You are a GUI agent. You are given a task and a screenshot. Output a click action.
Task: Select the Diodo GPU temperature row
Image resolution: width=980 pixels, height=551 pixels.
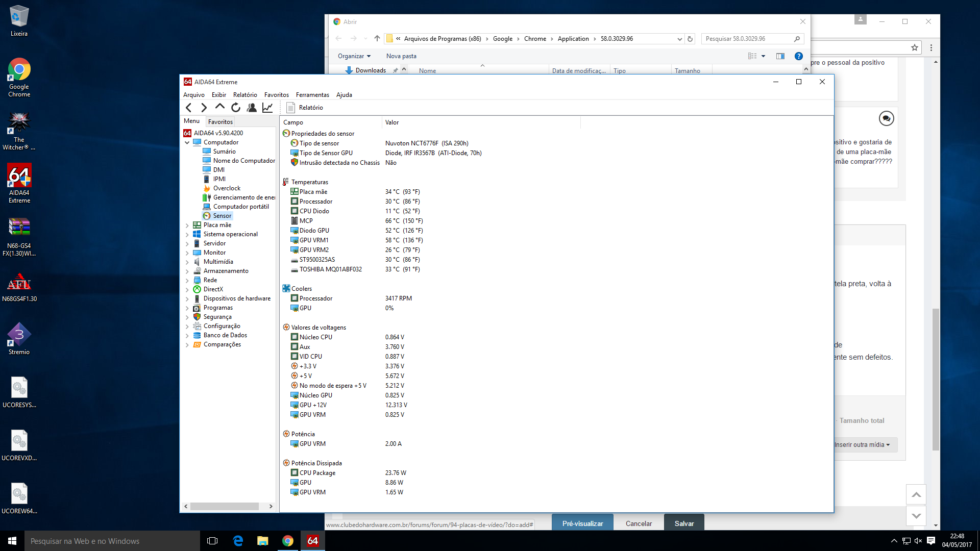tap(357, 231)
